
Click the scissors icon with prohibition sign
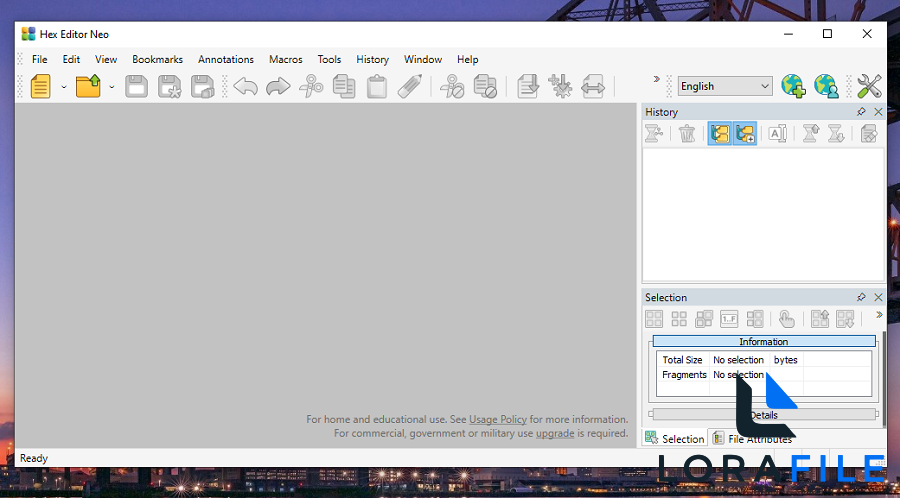452,87
